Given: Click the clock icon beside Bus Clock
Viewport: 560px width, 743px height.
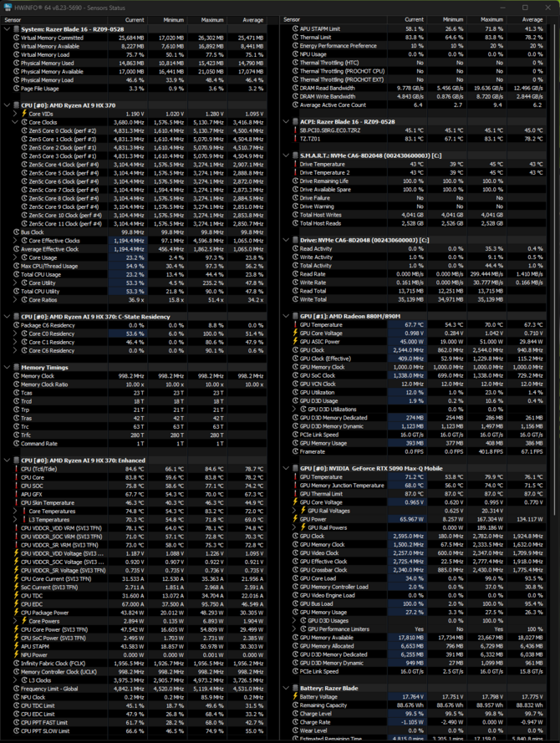Looking at the screenshot, I should pos(16,232).
